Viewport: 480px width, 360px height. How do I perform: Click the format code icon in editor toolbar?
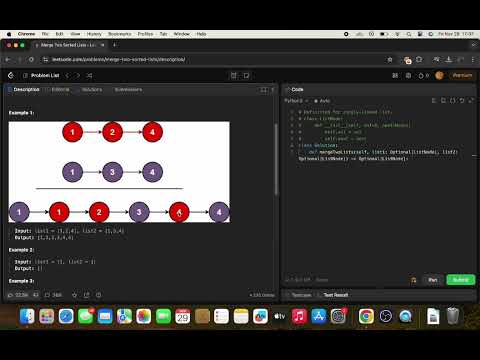[x=434, y=100]
